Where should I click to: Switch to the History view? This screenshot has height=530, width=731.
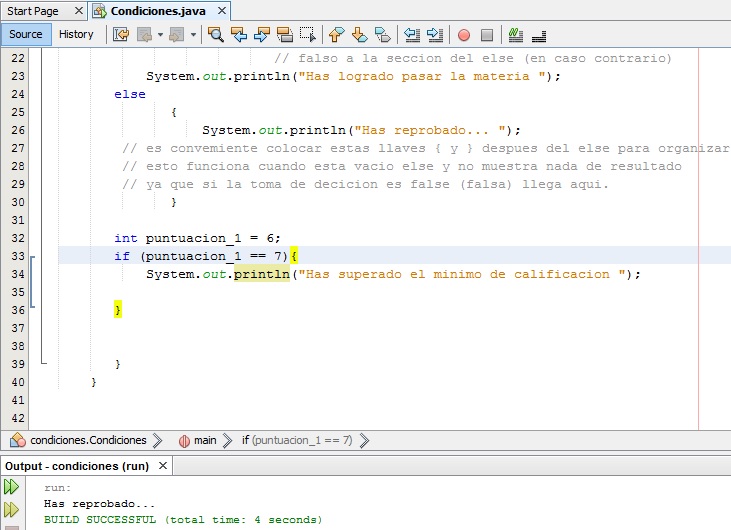coord(76,34)
